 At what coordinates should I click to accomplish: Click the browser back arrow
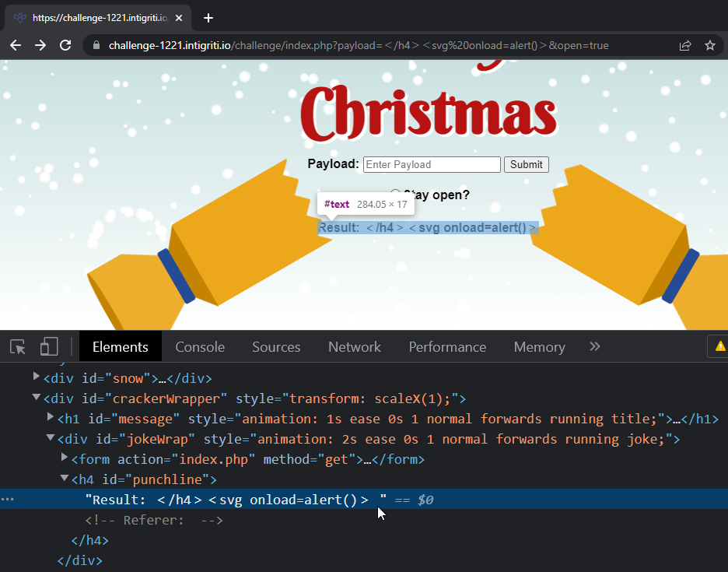click(16, 45)
